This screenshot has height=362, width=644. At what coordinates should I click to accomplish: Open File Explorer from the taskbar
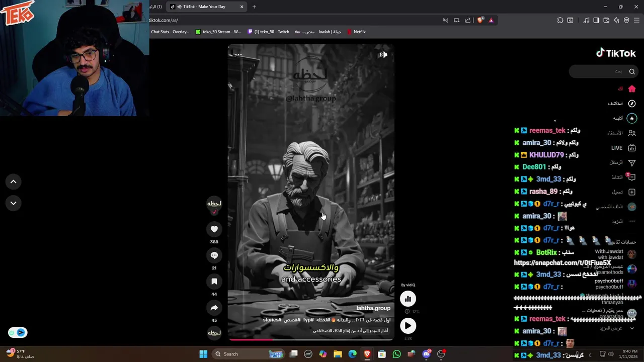click(x=338, y=354)
